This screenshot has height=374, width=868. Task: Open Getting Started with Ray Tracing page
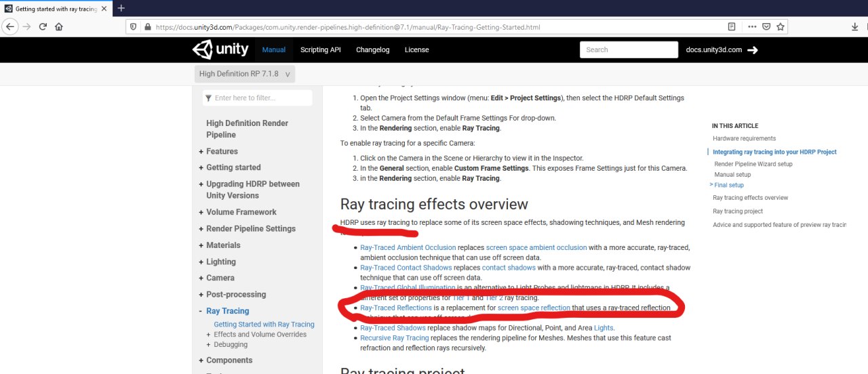pos(264,325)
